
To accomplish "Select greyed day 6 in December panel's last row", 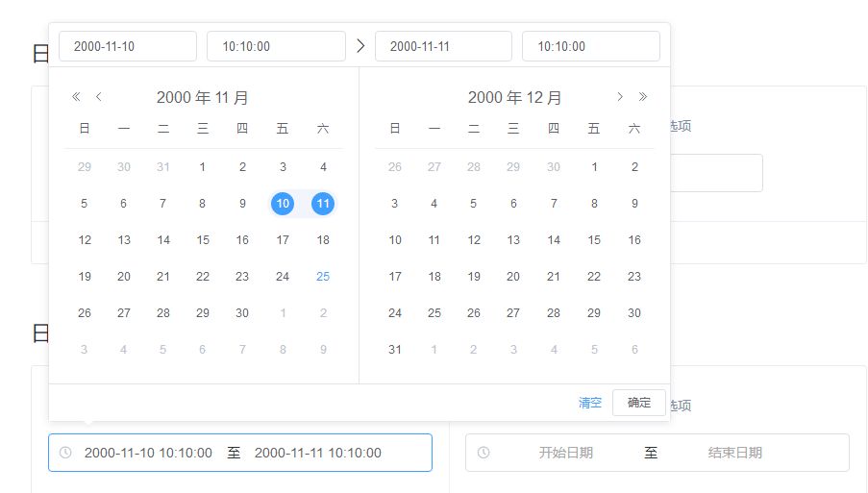I will [x=634, y=350].
